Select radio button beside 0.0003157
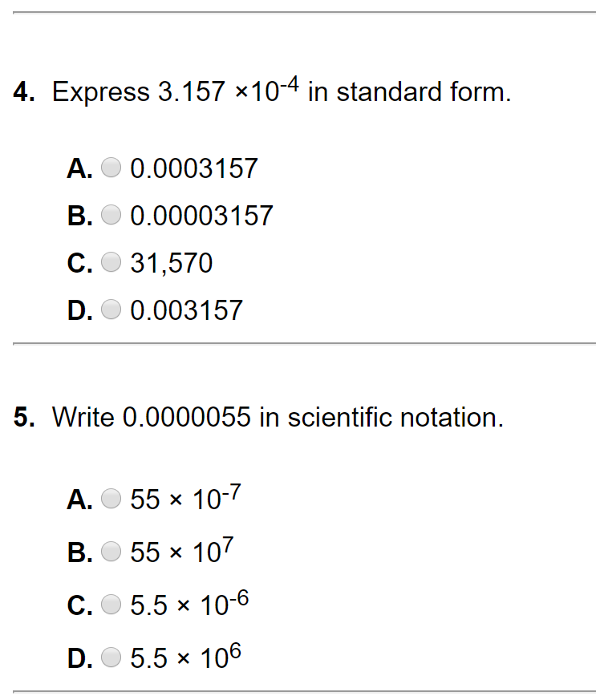This screenshot has height=700, width=596. click(x=112, y=168)
